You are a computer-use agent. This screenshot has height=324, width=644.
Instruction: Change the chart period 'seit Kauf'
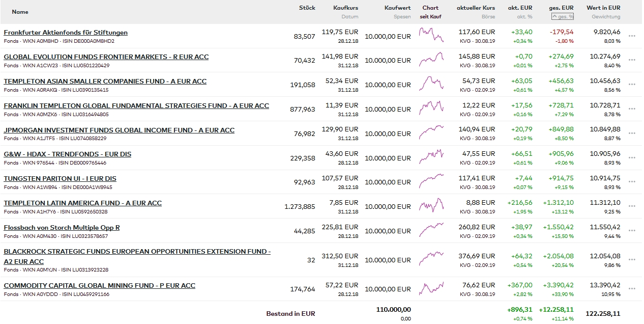[x=430, y=17]
